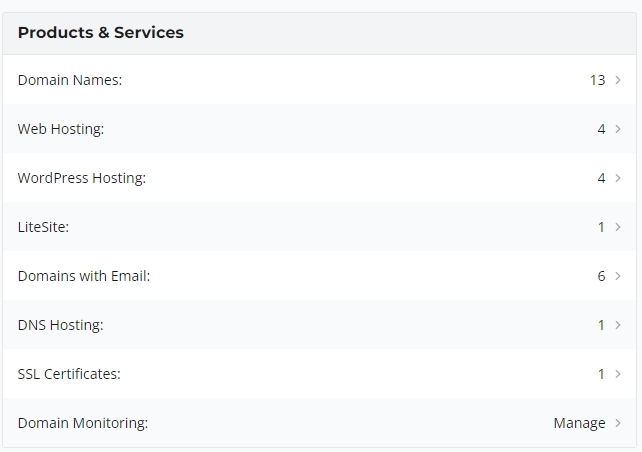Click the WordPress Hosting chevron arrow

618,178
